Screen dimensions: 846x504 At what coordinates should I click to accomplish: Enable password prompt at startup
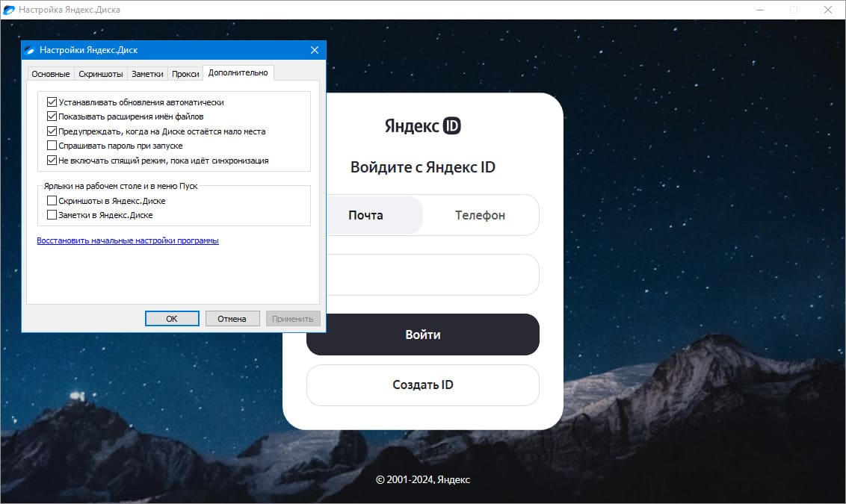[52, 146]
